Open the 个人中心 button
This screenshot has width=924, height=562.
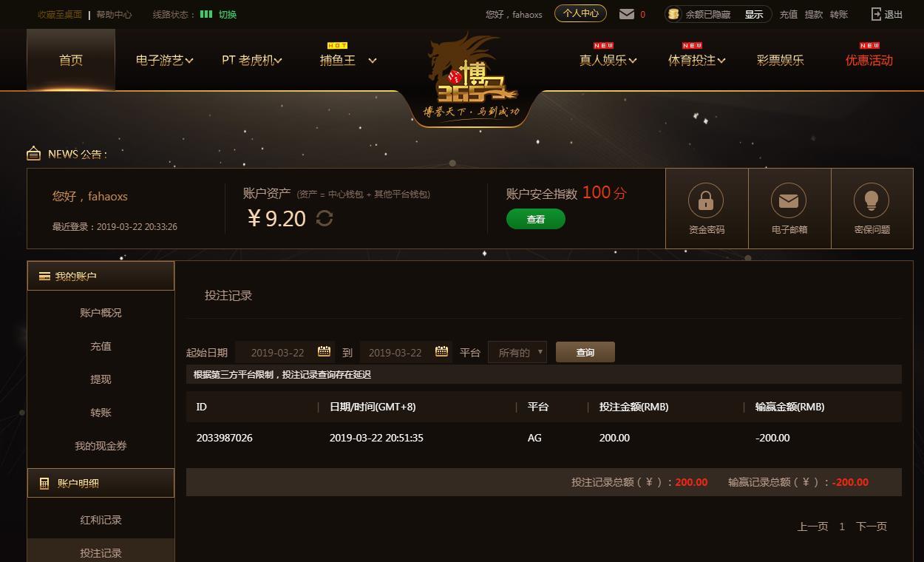pos(580,13)
